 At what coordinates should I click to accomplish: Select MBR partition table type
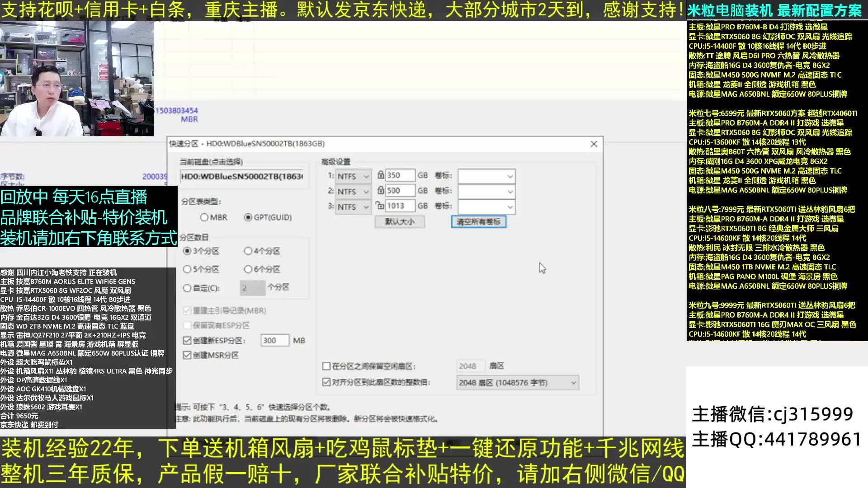tap(204, 217)
